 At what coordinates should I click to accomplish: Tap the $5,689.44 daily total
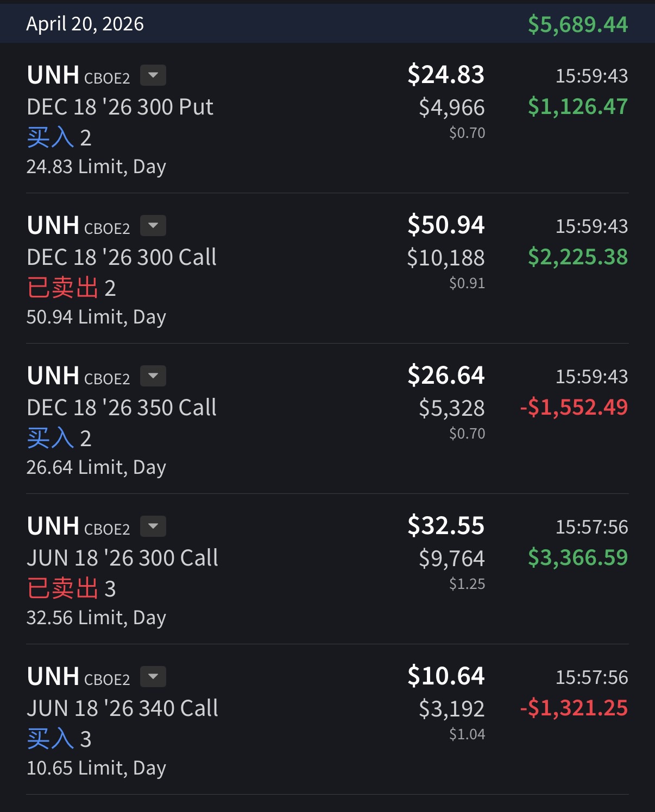point(577,24)
